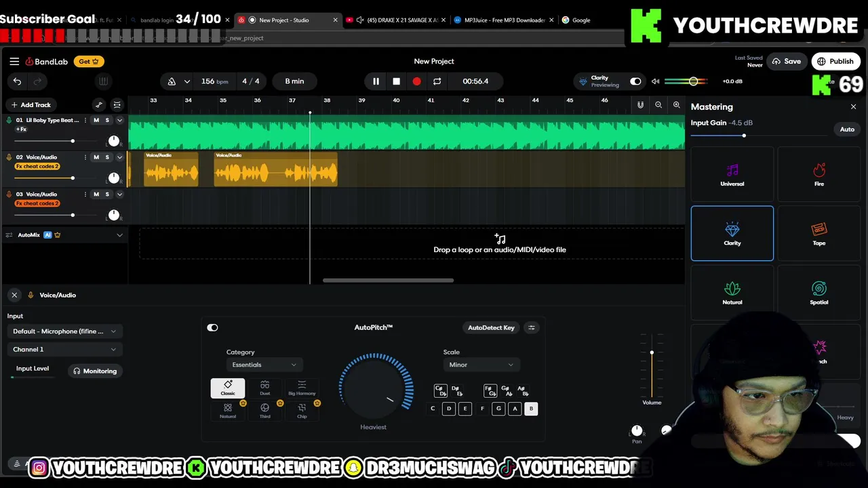Choose the Third AutoPitch effect
This screenshot has width=868, height=488.
pos(265,411)
